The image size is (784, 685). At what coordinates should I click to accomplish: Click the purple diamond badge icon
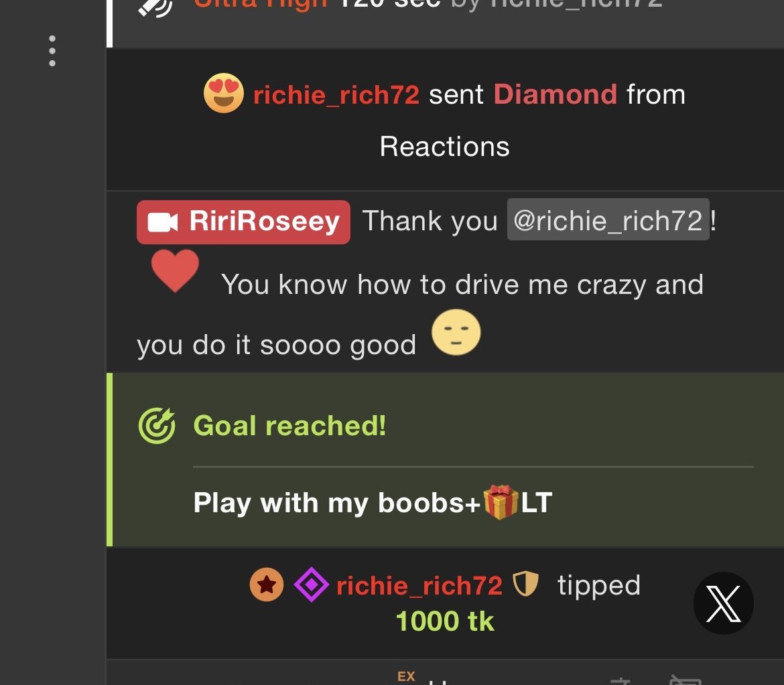pos(311,584)
